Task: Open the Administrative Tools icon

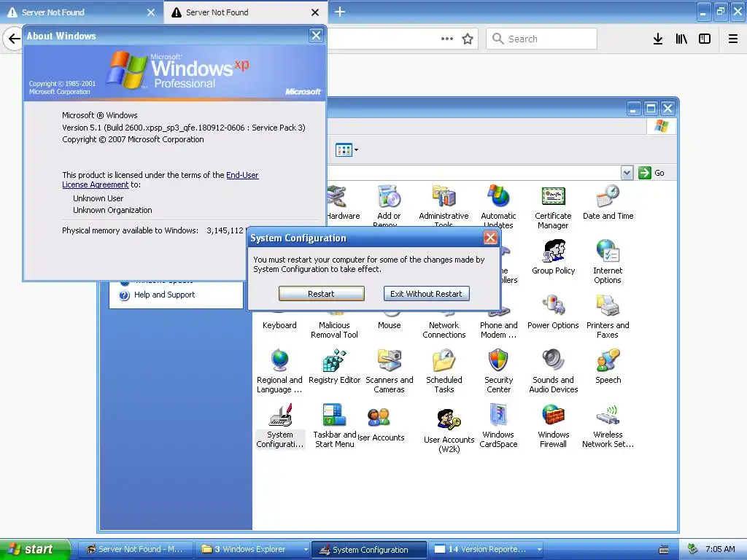Action: (444, 206)
